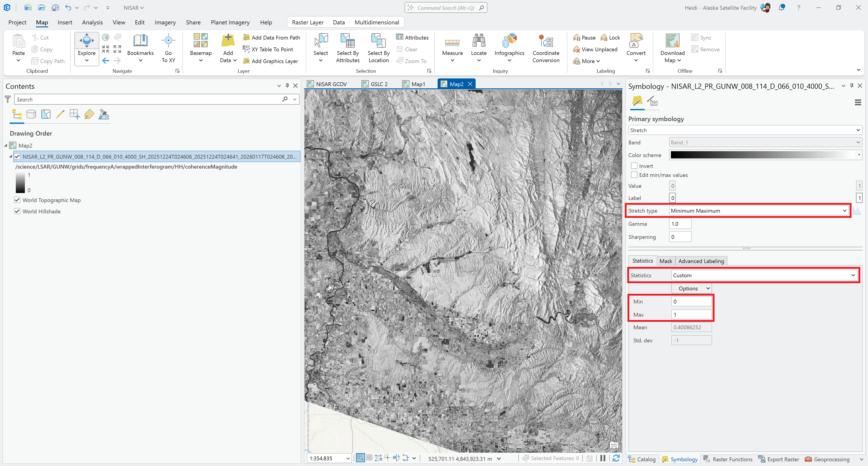Click the Add Graphics Layer icon
868x466 pixels.
pyautogui.click(x=246, y=61)
